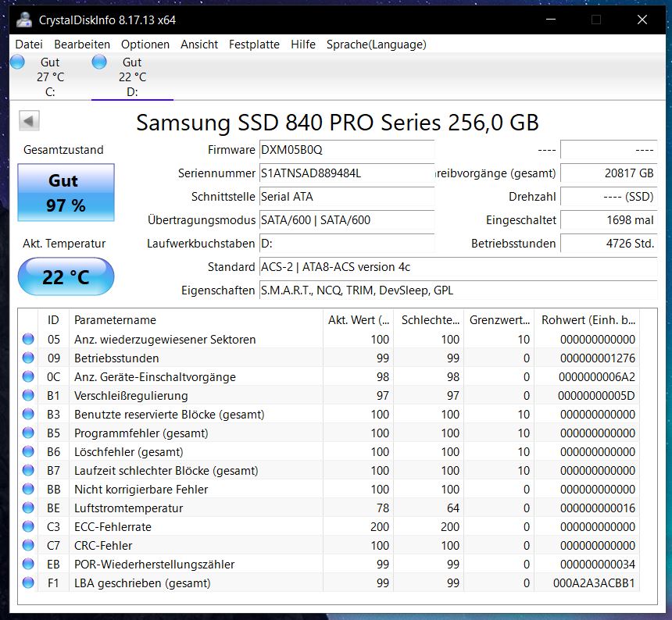Select the C: drive status orb
Image resolution: width=672 pixels, height=620 pixels.
(17, 62)
